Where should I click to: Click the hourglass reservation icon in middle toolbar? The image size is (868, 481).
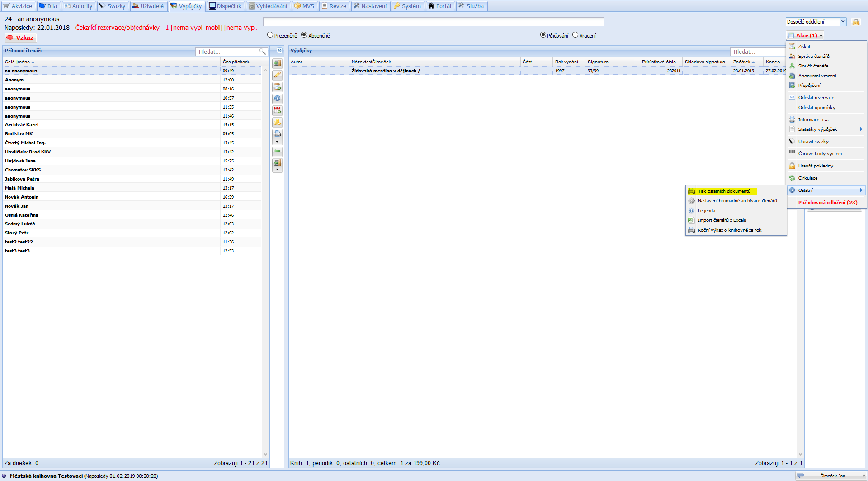(277, 87)
